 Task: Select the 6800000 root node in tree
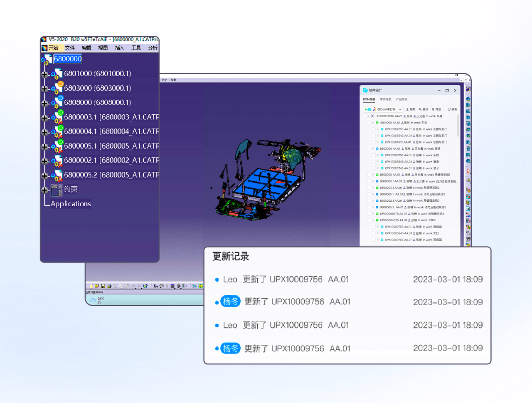click(x=68, y=59)
